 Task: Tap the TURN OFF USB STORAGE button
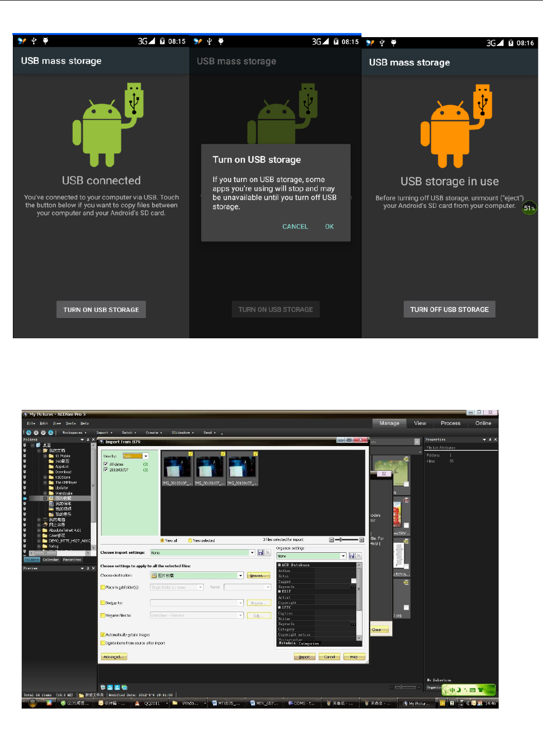(x=449, y=309)
